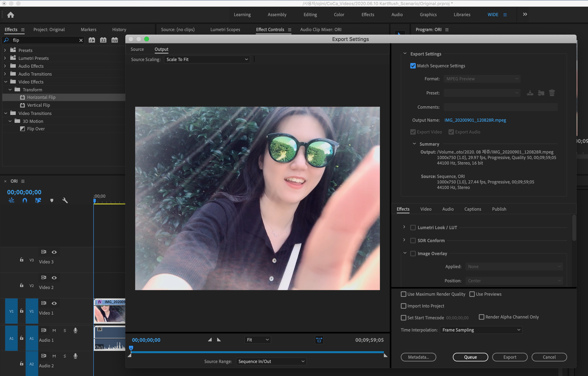Click the wrench timeline settings icon

[65, 200]
